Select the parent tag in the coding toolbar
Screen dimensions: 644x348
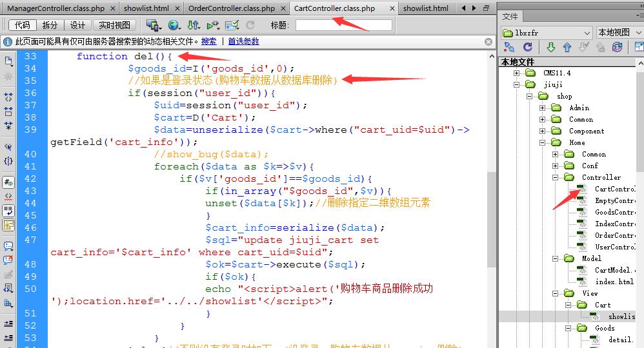8,146
